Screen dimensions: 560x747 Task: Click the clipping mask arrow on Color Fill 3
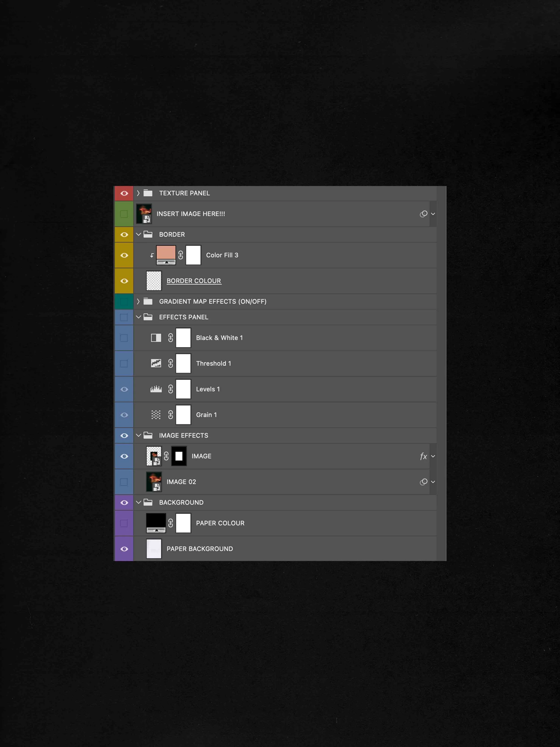click(x=152, y=255)
